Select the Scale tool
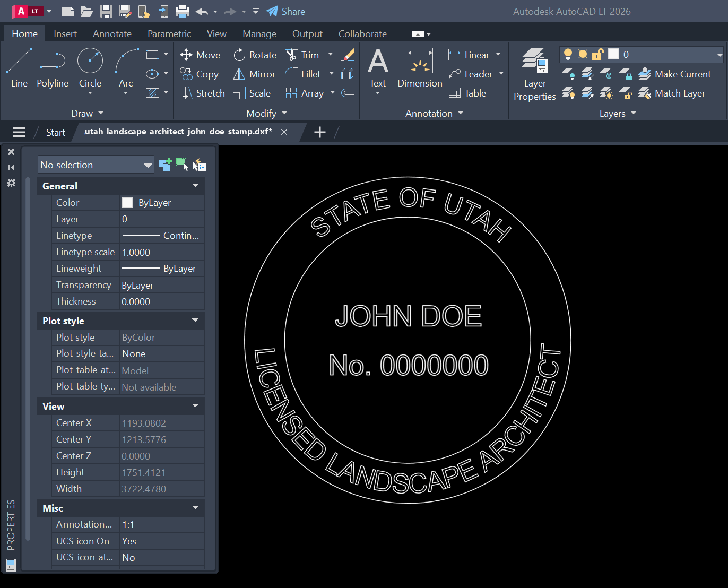Screen dimensions: 728x588 pos(252,93)
